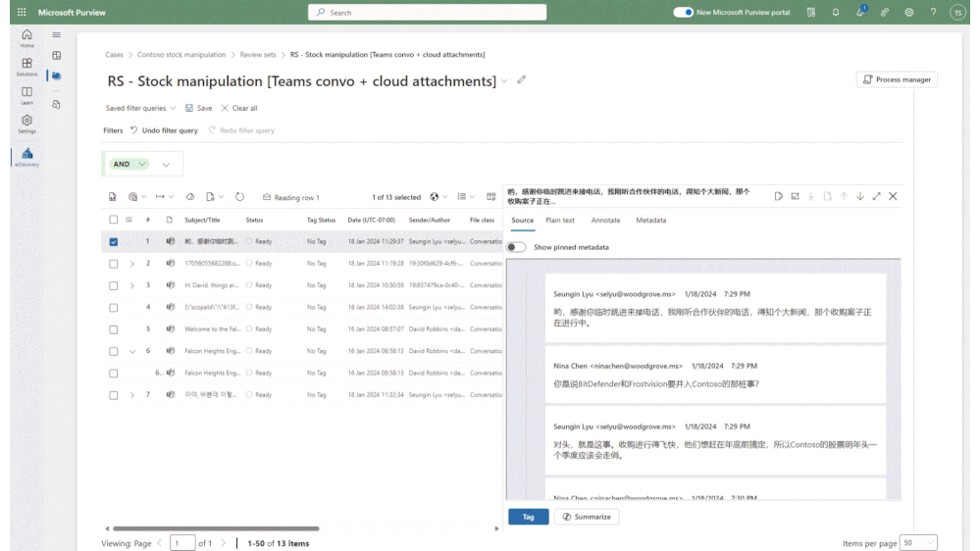Close the document preview pane
The height and width of the screenshot is (551, 980).
893,196
